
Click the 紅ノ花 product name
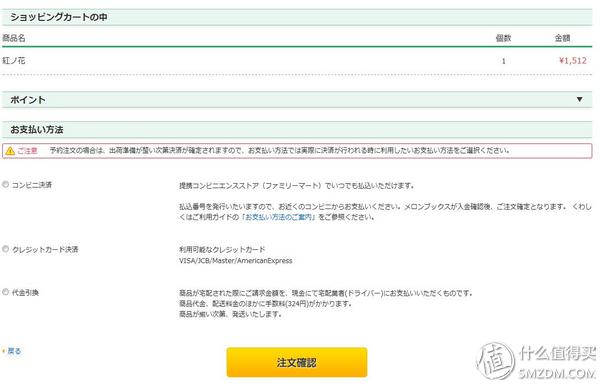14,60
